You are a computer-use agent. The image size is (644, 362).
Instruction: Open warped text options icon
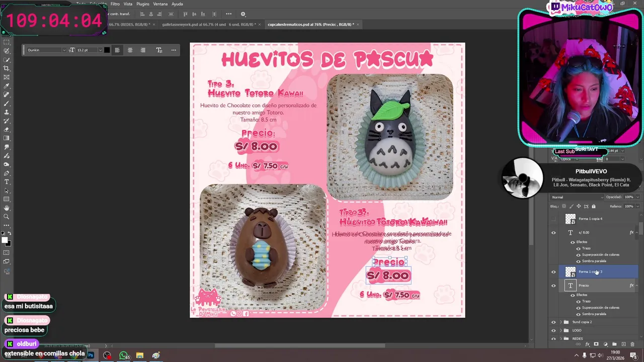pyautogui.click(x=159, y=50)
